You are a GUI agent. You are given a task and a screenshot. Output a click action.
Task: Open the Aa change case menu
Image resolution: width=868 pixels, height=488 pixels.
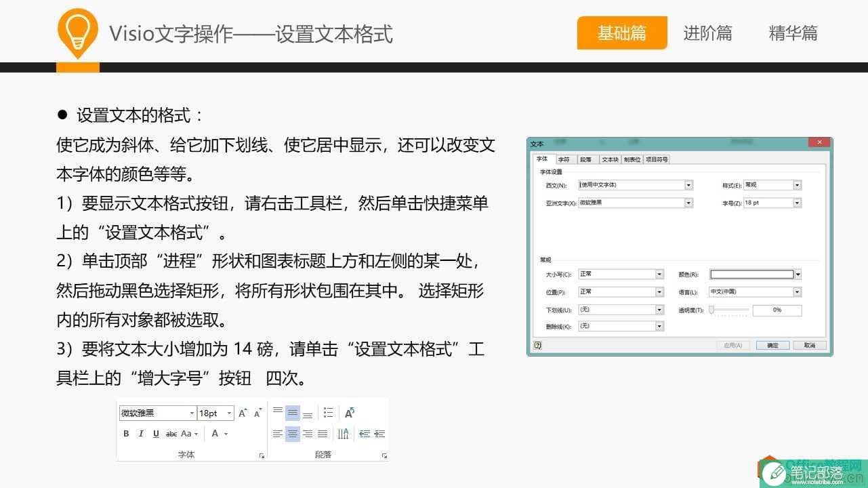[x=190, y=434]
